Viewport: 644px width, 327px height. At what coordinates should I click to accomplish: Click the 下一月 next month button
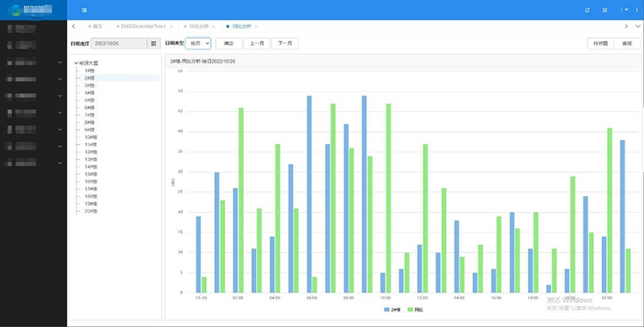coord(283,43)
